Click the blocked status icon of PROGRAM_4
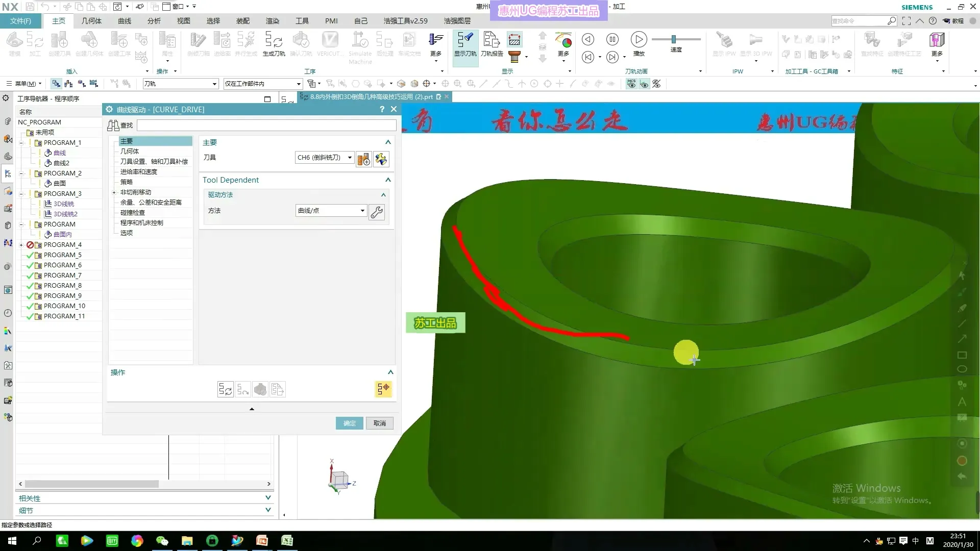The width and height of the screenshot is (980, 551). click(30, 245)
